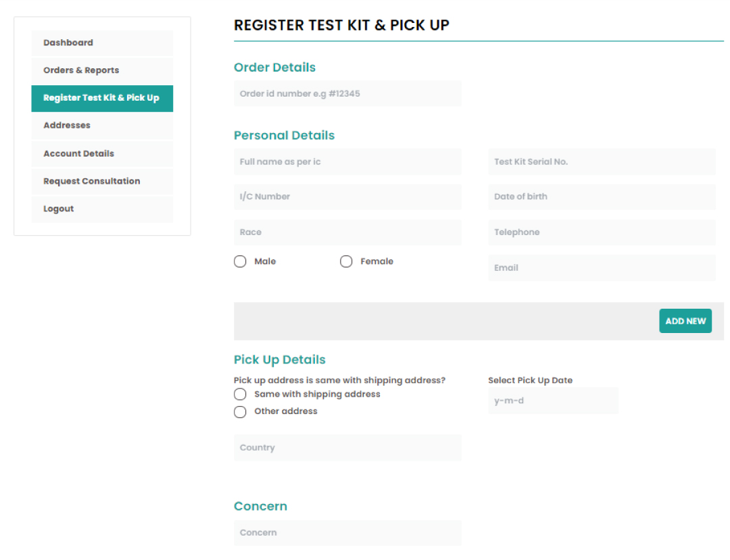Open the pick up date picker
The width and height of the screenshot is (730, 560).
[x=553, y=400]
